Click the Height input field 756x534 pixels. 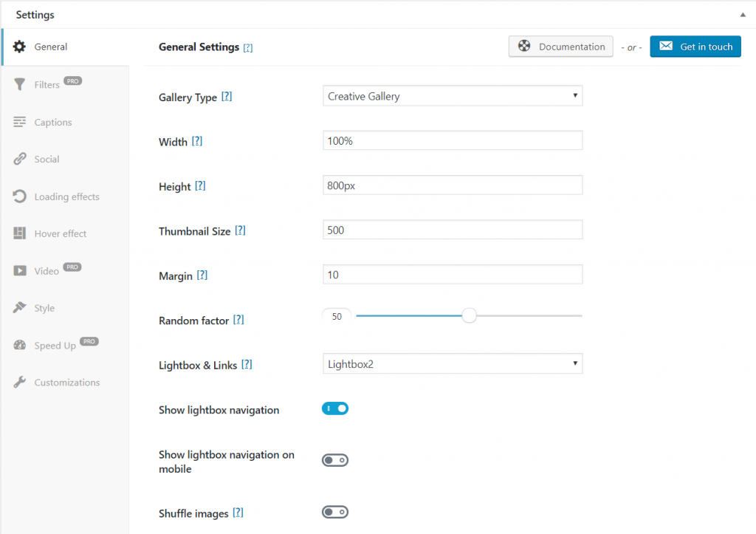coord(453,185)
